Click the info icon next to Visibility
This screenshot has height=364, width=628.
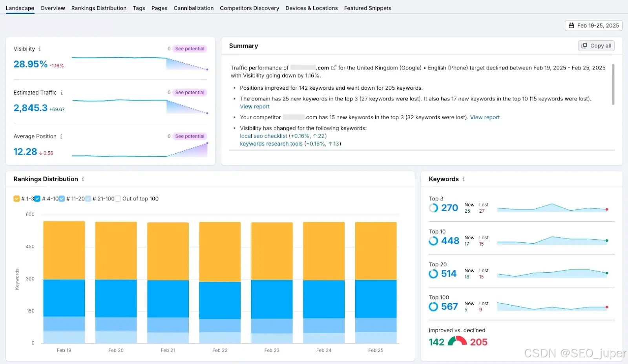[39, 49]
